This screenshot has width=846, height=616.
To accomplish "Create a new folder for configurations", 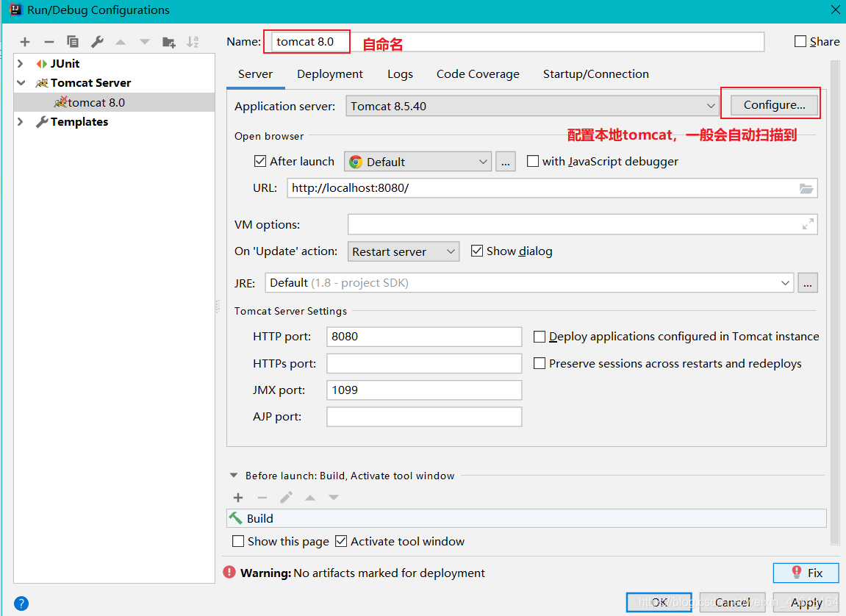I will coord(169,42).
